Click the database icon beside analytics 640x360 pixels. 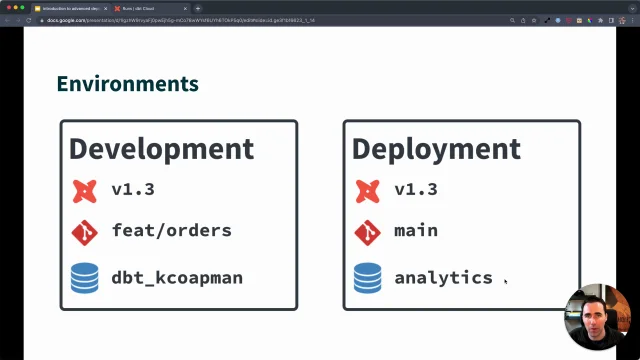coord(367,278)
